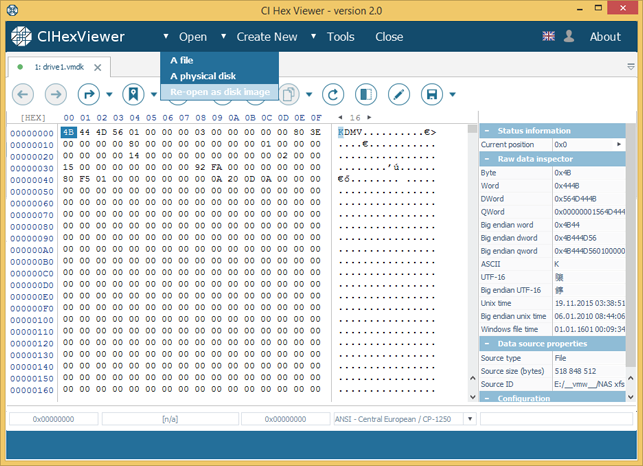Click the Word value 0x444B
The image size is (643, 466).
coord(567,186)
